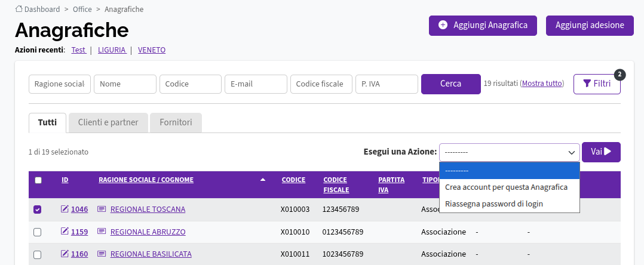Click into the Codice search field
This screenshot has height=265, width=644.
(x=191, y=84)
